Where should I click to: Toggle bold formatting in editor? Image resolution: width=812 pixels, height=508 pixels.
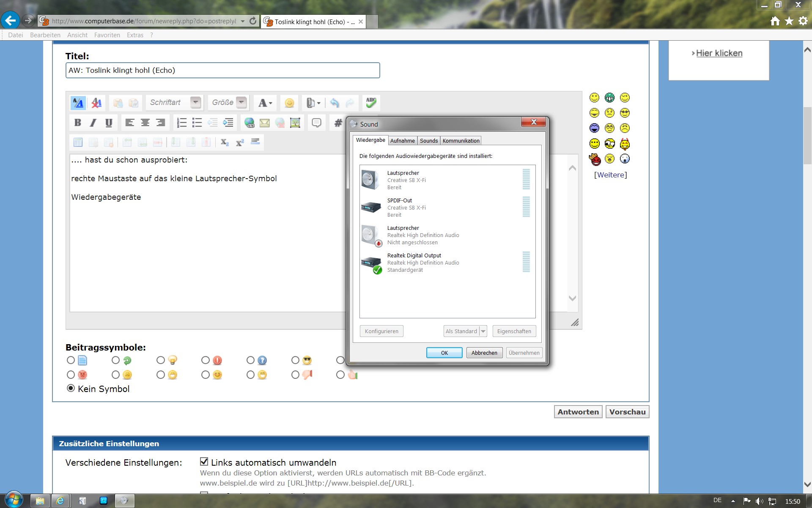click(78, 123)
